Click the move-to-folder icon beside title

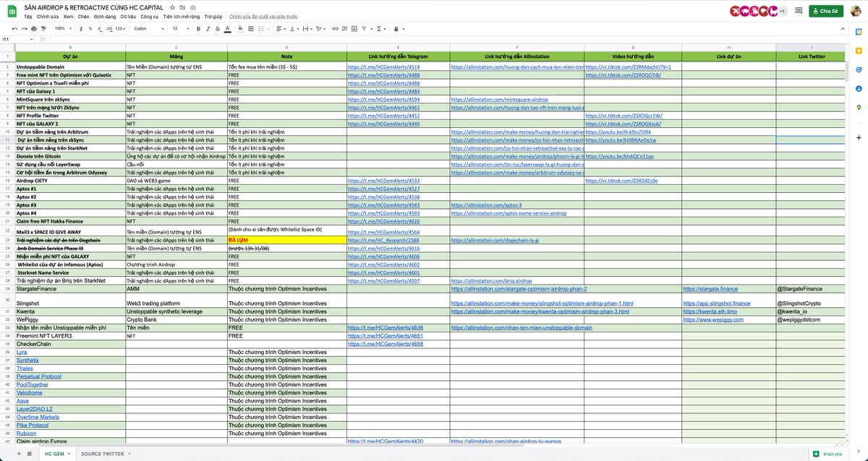click(182, 7)
